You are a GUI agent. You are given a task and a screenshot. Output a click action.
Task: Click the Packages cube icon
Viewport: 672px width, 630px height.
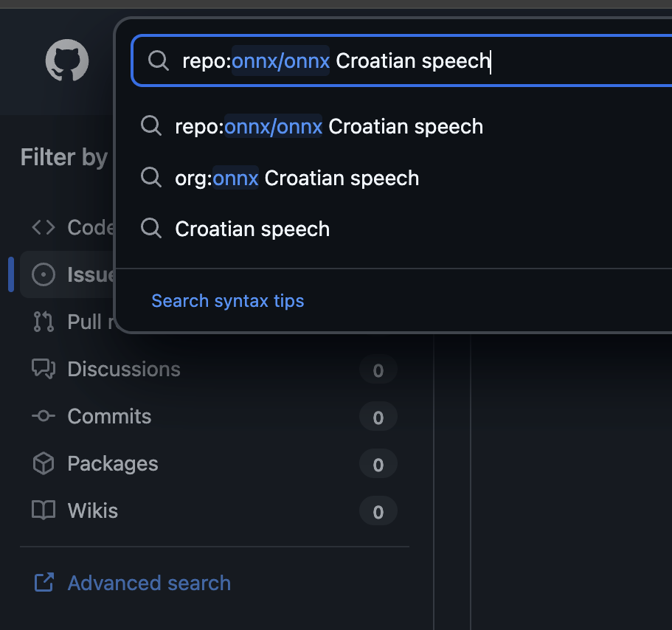[44, 463]
